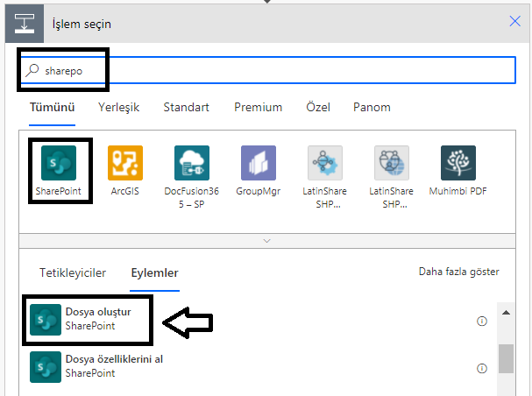
Task: Open the GroupMgr connector
Action: pyautogui.click(x=259, y=163)
